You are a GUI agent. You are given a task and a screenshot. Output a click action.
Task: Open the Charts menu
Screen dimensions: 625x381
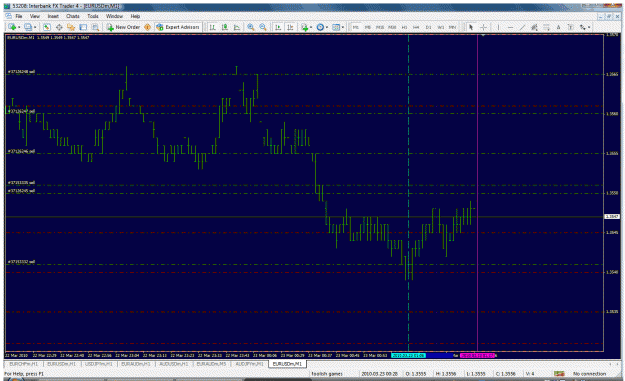pos(73,16)
